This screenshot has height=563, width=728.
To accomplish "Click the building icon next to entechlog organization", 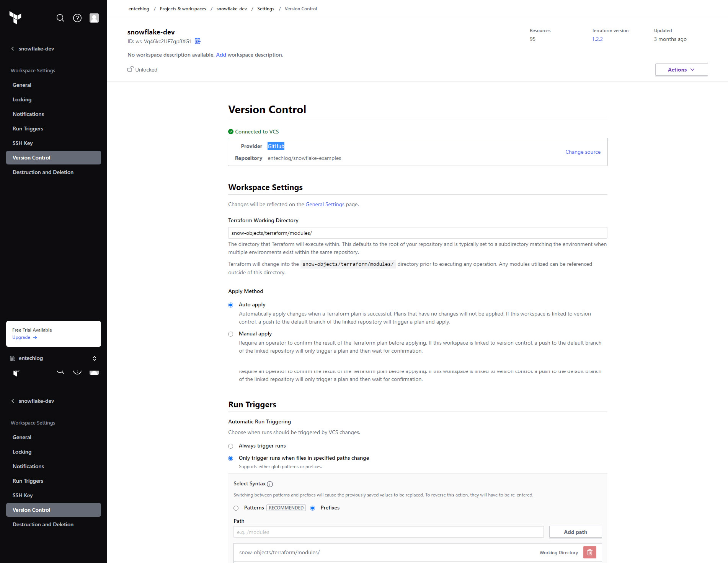I will [13, 358].
